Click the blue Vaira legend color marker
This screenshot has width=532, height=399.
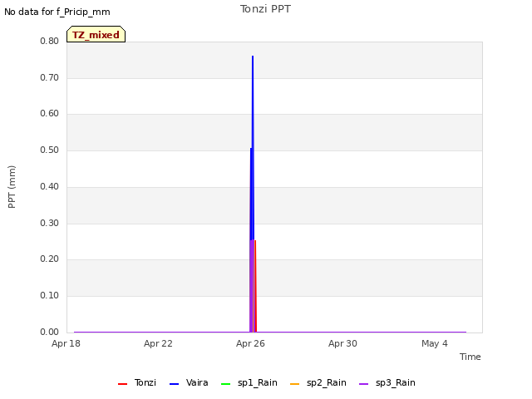click(x=174, y=384)
